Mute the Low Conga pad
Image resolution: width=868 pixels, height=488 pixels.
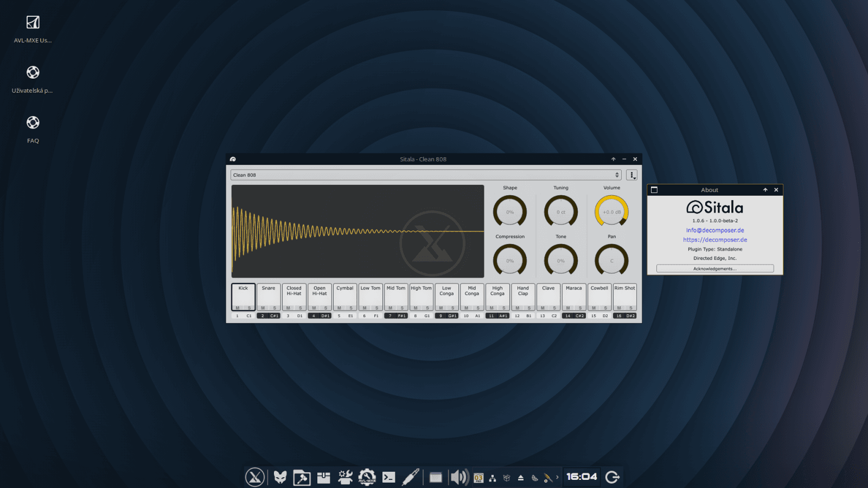441,307
